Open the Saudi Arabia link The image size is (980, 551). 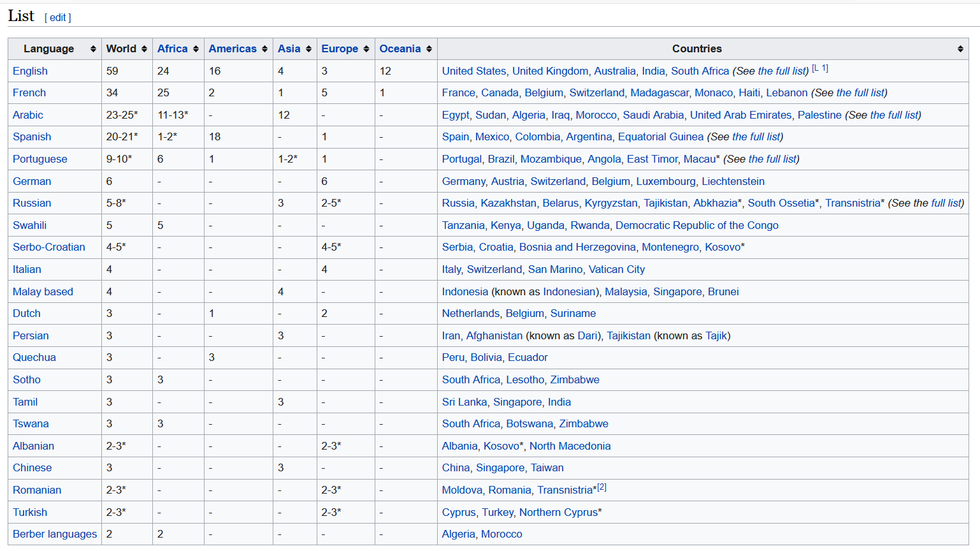coord(653,115)
